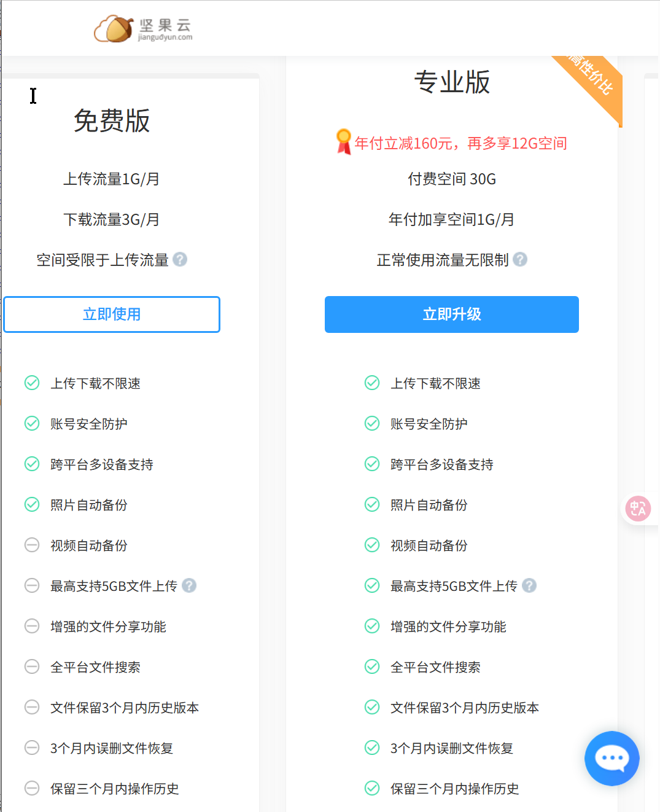Click the pro plan 增强的文件分享功能 feature text
The image size is (660, 812).
pos(448,627)
